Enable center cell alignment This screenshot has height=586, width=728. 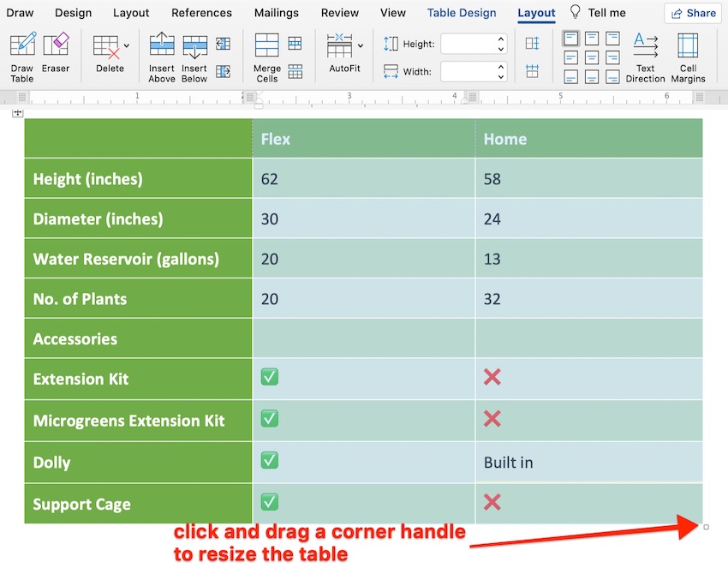click(592, 57)
